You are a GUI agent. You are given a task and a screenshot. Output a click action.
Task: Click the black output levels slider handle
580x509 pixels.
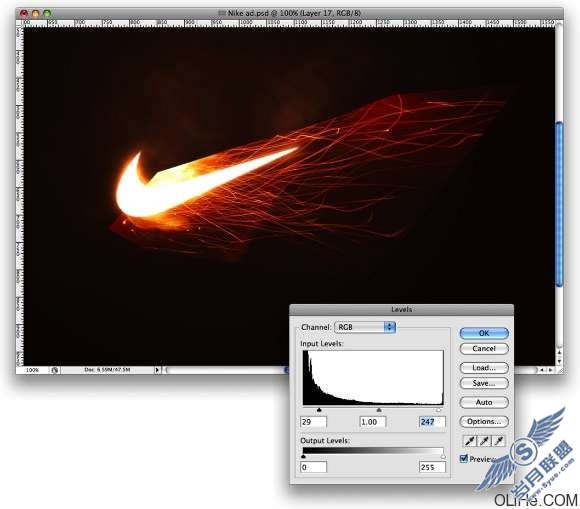(303, 457)
